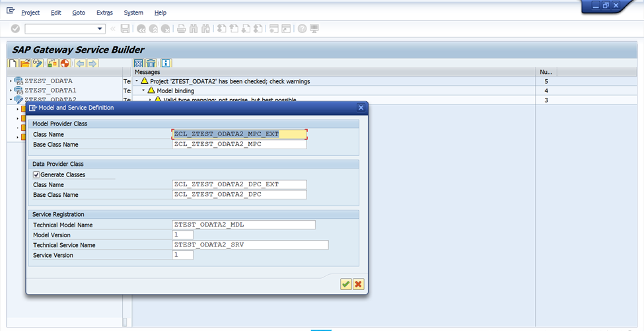This screenshot has width=644, height=331.
Task: Click the Last Page icon
Action: [x=258, y=29]
